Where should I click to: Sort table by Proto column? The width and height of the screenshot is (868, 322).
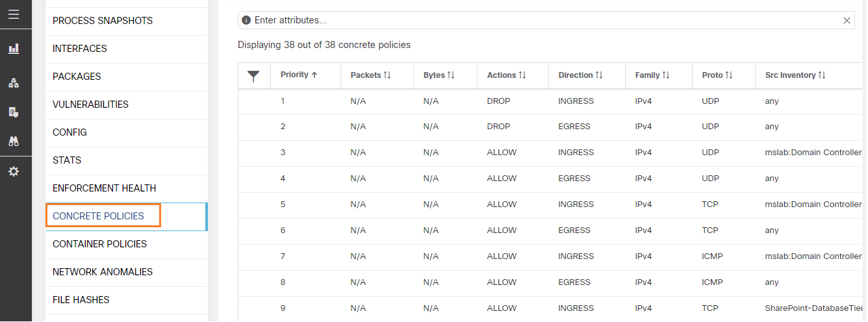[x=717, y=75]
